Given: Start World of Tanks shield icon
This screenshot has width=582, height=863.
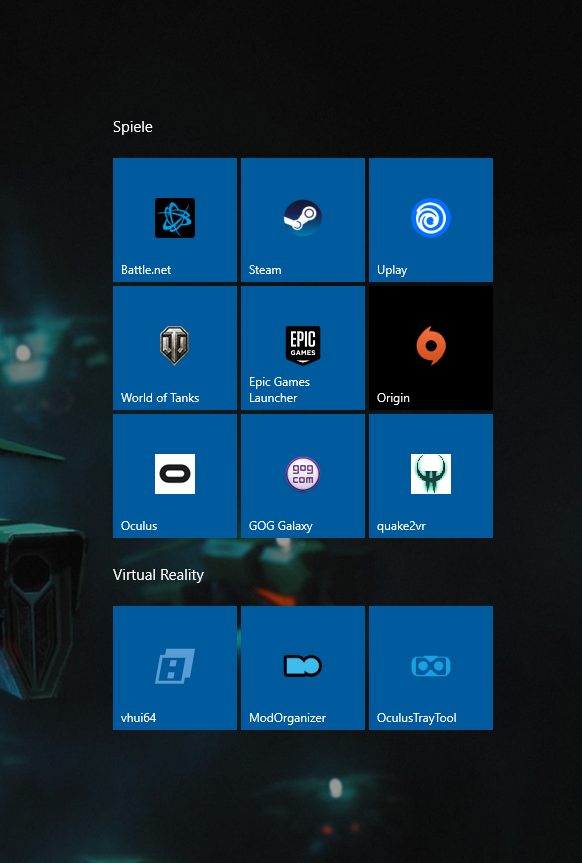Looking at the screenshot, I should click(175, 346).
